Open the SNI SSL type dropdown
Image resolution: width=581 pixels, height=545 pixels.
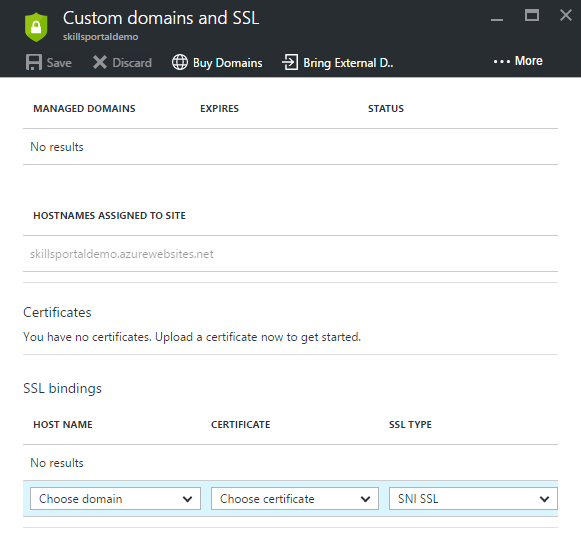tap(473, 499)
